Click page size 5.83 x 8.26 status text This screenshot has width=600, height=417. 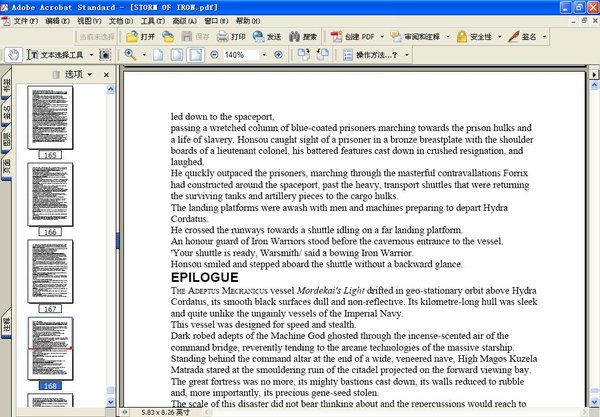[x=165, y=412]
